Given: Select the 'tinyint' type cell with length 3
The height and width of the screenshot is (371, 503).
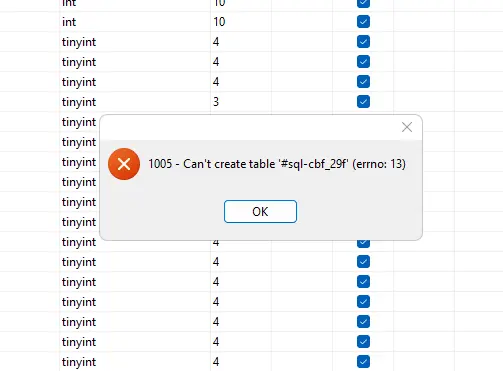Looking at the screenshot, I should pyautogui.click(x=135, y=102).
